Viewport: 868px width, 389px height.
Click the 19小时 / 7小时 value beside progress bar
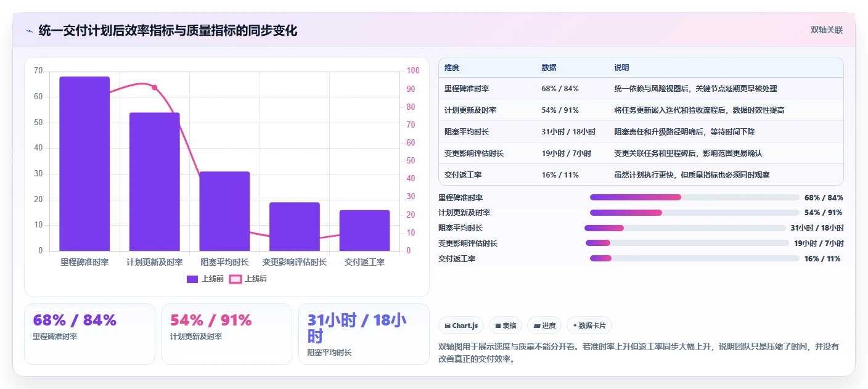[x=819, y=244]
